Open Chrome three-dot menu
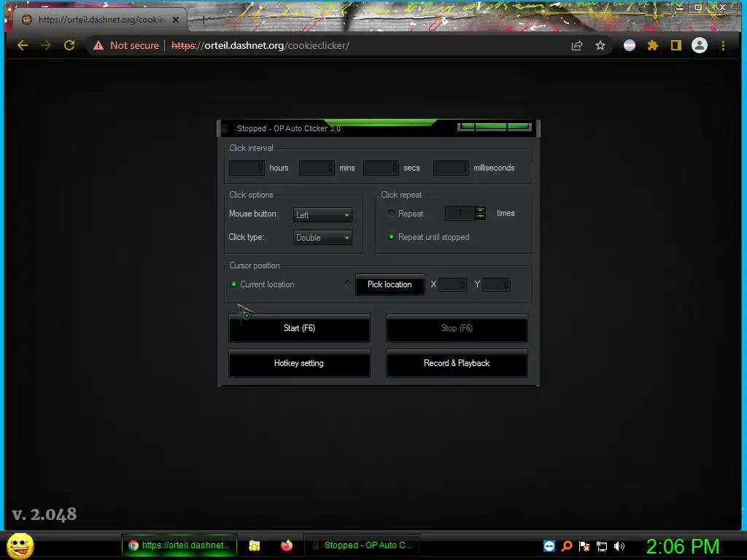Viewport: 747px width, 560px height. click(723, 45)
